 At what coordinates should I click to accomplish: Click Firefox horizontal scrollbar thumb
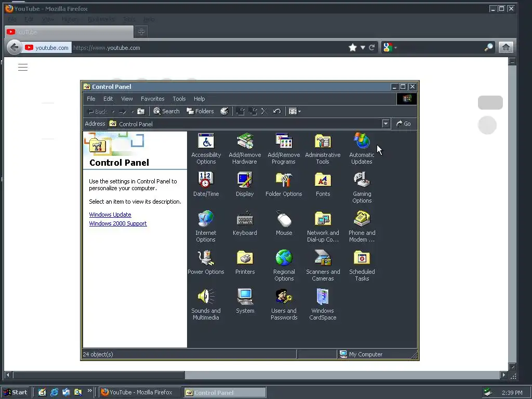tap(99, 375)
